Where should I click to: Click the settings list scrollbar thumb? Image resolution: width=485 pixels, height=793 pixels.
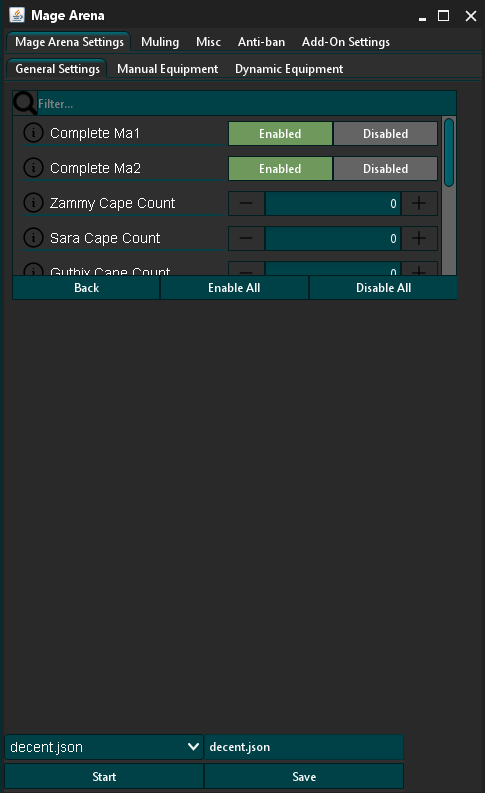449,152
